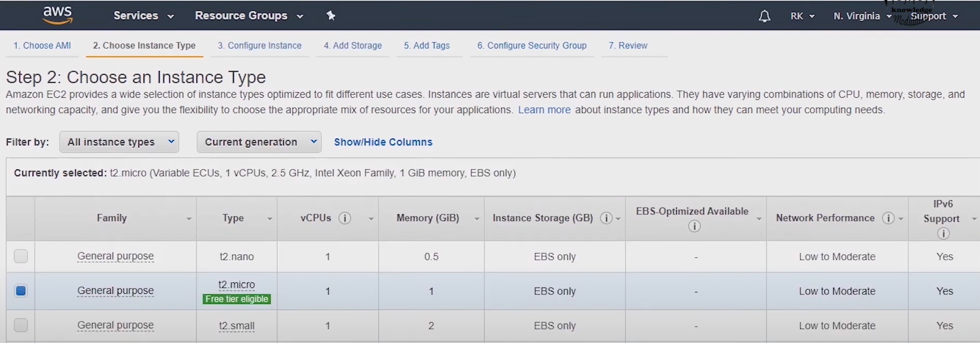Image resolution: width=980 pixels, height=343 pixels.
Task: Open the RK account dropdown
Action: 802,16
